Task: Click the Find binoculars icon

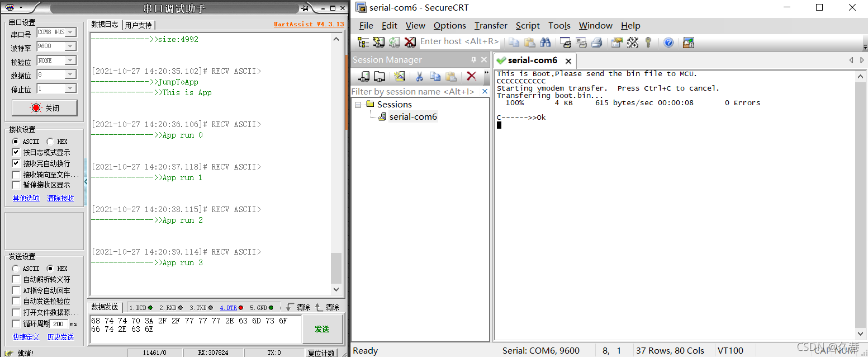Action: pyautogui.click(x=546, y=42)
